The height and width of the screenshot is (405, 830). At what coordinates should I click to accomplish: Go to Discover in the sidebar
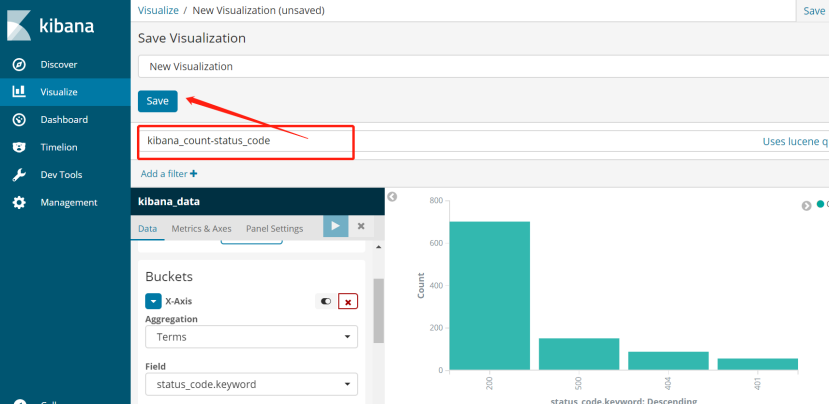pos(59,65)
